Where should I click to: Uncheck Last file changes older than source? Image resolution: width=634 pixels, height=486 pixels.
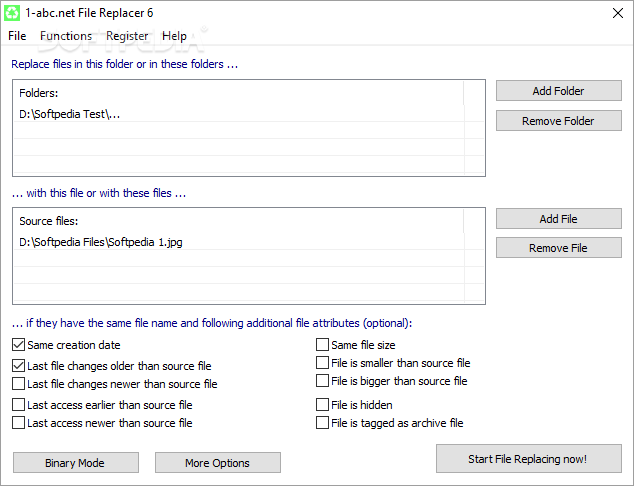click(x=19, y=366)
